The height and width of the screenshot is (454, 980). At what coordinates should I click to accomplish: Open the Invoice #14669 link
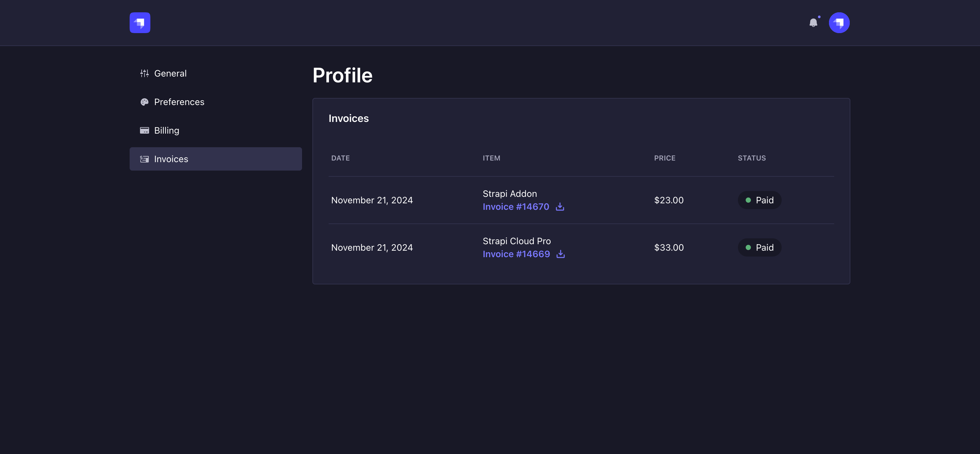pyautogui.click(x=516, y=254)
